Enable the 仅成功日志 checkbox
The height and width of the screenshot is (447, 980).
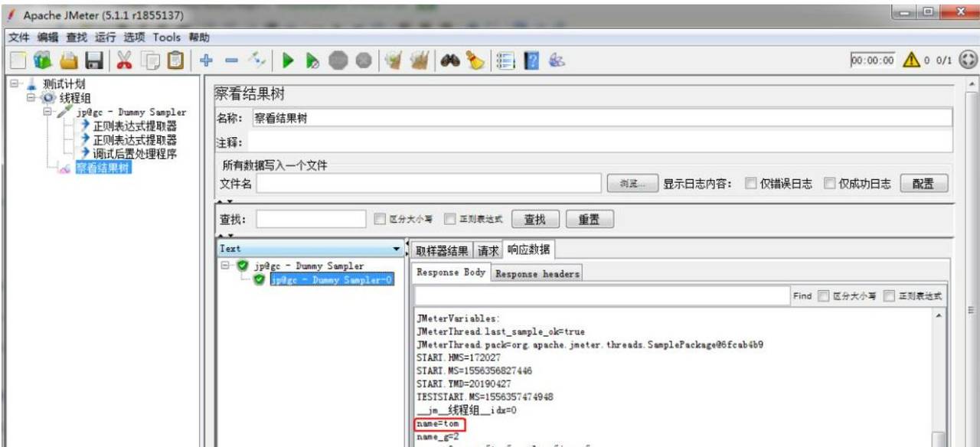(x=829, y=183)
